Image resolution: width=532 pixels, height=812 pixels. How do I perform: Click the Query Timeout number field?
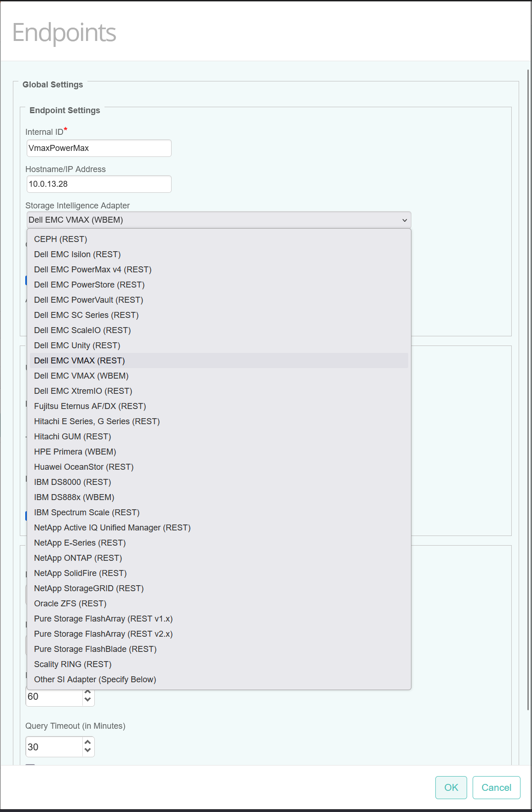[54, 747]
